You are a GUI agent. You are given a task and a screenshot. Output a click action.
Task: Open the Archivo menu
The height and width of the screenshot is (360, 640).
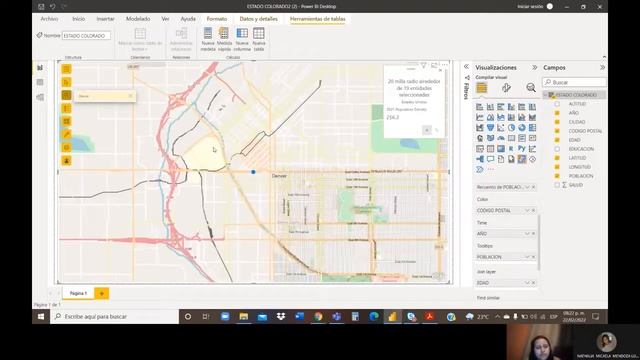pos(49,19)
